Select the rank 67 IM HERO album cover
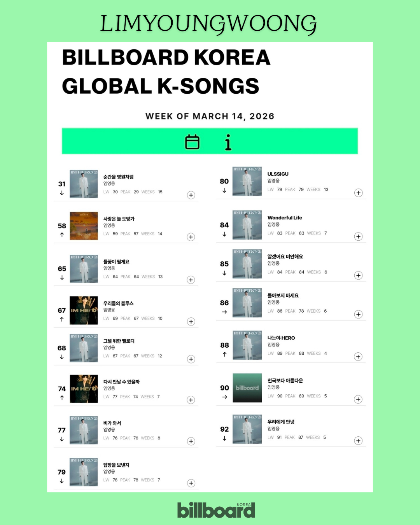 coord(84,310)
